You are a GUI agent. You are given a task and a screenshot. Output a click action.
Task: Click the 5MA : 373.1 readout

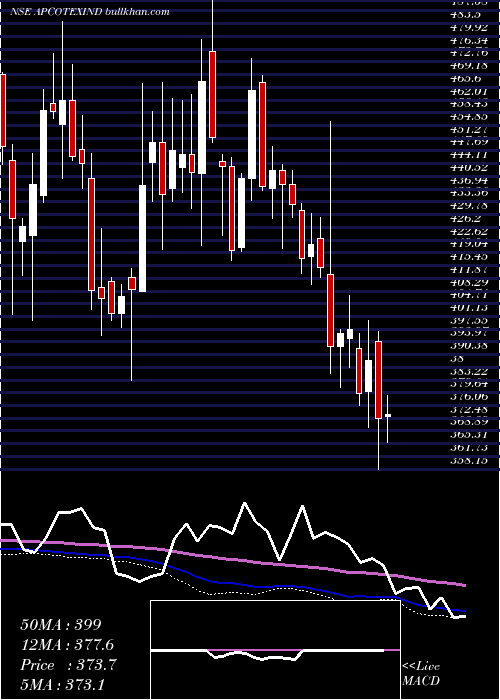pos(62,684)
